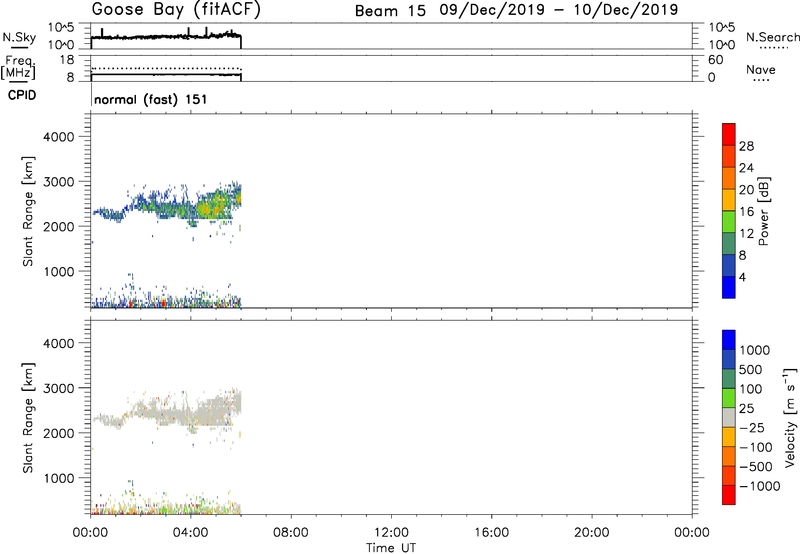This screenshot has width=800, height=554.
Task: Select the "16" label on the power color bar
Action: click(746, 212)
